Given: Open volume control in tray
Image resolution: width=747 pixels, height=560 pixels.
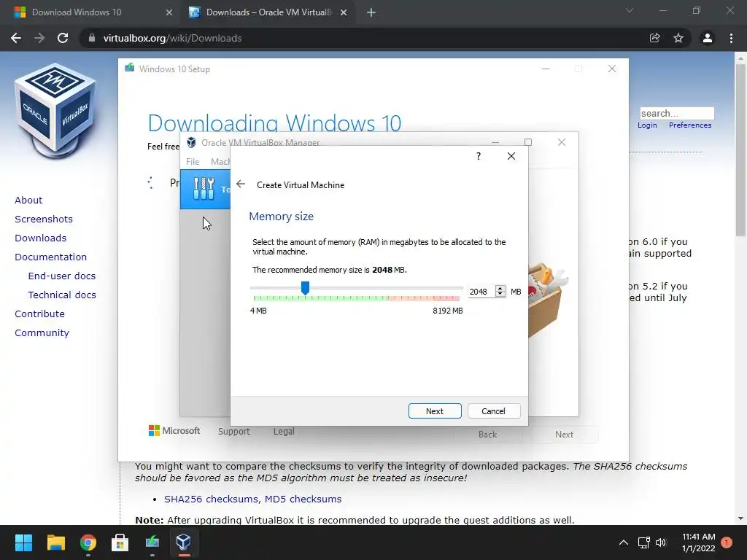Looking at the screenshot, I should [661, 542].
